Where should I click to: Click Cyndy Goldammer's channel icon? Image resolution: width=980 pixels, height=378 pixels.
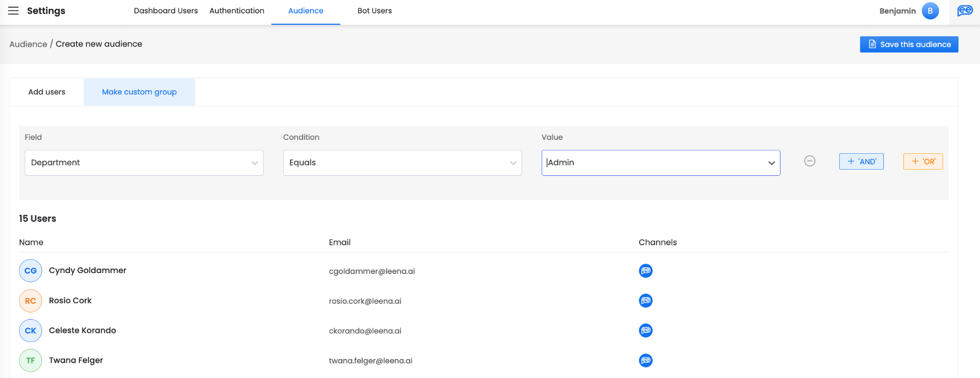[x=646, y=271]
